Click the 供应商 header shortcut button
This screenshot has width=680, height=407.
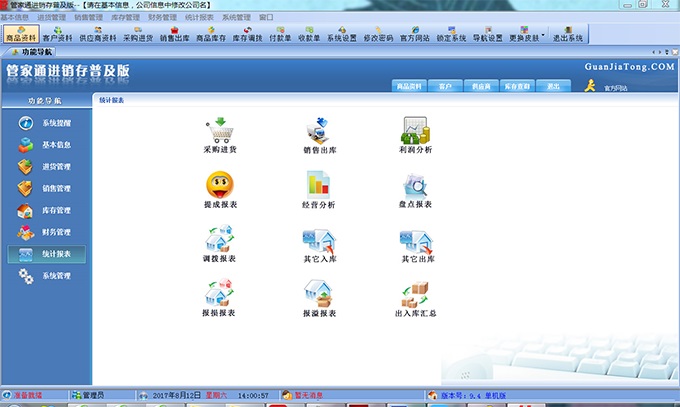481,86
